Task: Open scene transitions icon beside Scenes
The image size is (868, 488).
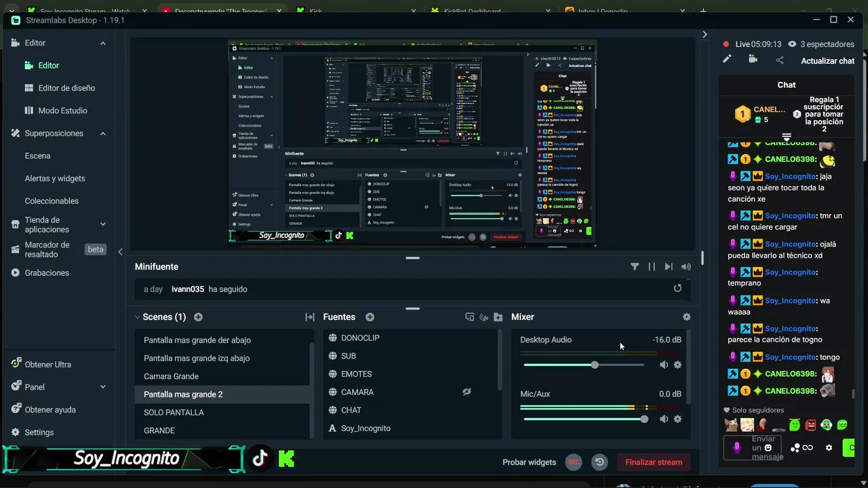Action: (x=310, y=317)
